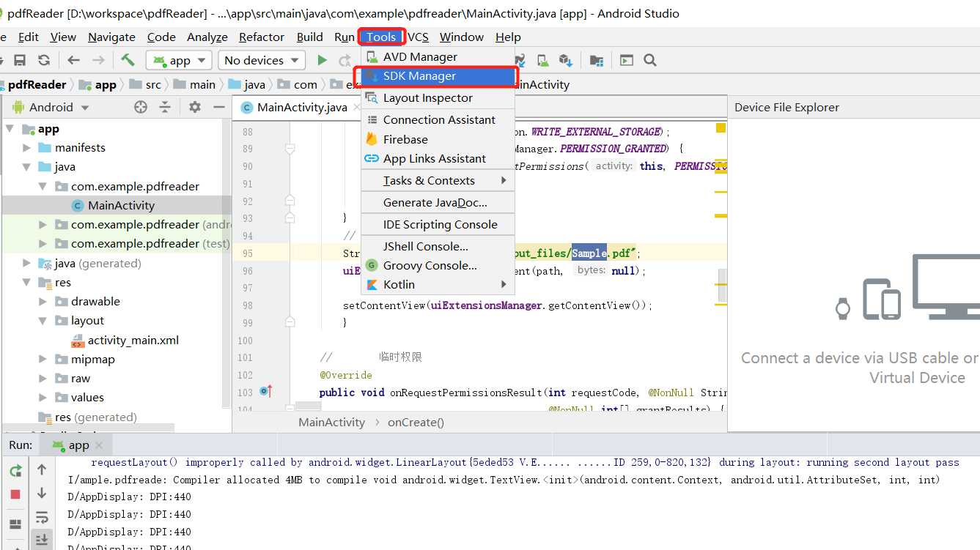The width and height of the screenshot is (980, 550).
Task: Toggle scroll to end in Run console
Action: tap(42, 539)
